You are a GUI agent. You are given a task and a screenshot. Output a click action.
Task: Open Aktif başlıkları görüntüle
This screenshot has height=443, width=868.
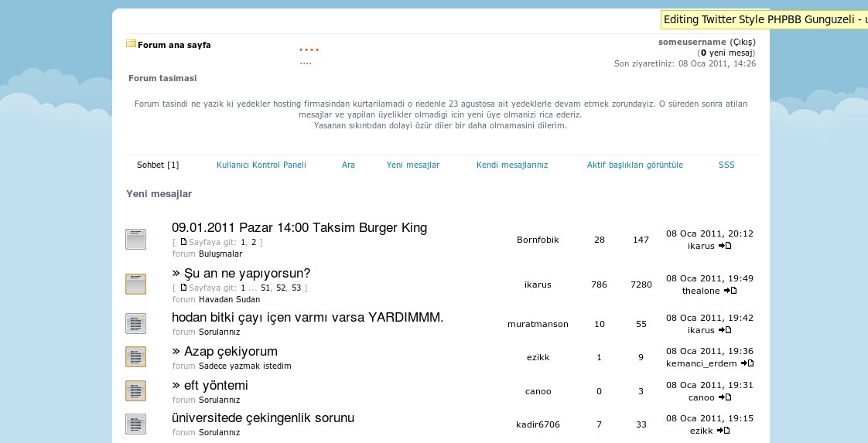(x=635, y=165)
